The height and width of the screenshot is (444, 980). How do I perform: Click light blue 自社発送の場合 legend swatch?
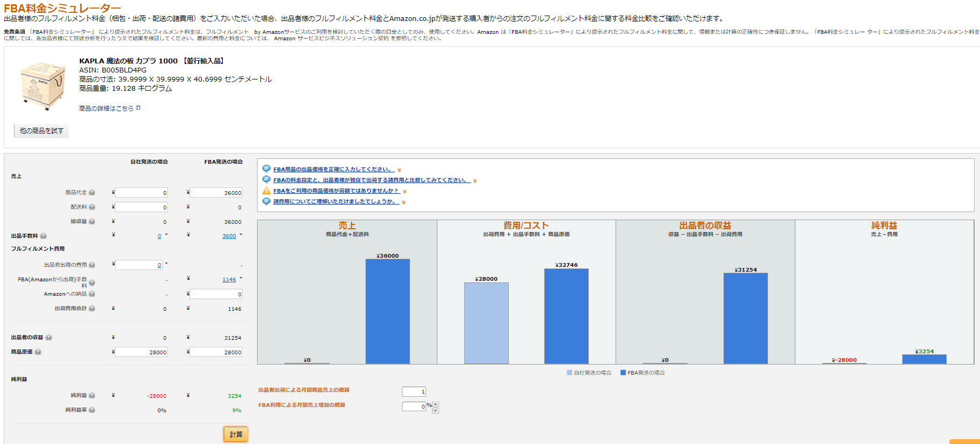[569, 373]
